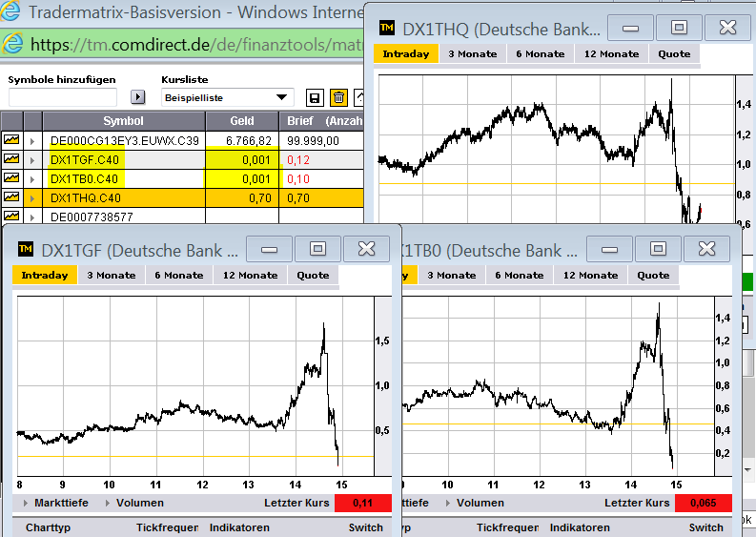Click Brief value 0,10

click(x=298, y=179)
